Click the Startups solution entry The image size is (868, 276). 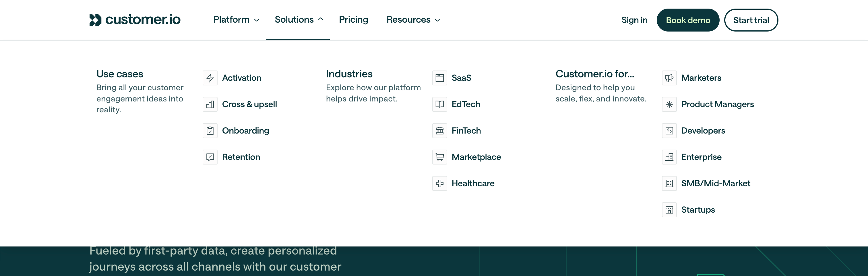click(x=698, y=209)
